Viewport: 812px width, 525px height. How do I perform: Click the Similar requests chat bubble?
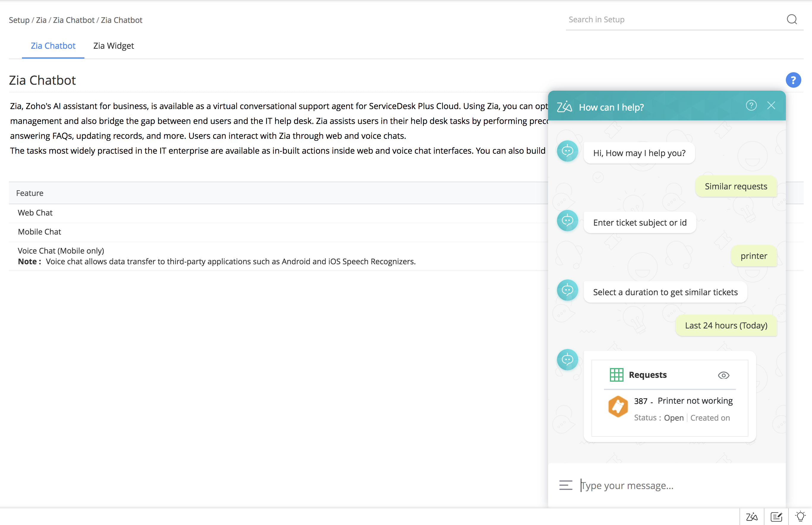click(736, 186)
